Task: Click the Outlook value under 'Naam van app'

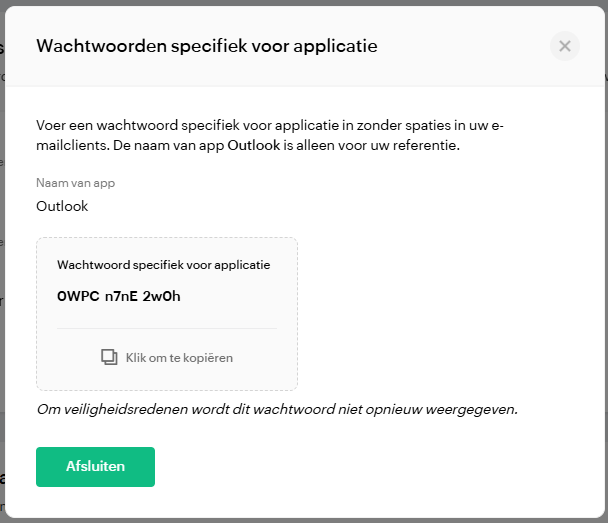Action: [x=62, y=206]
